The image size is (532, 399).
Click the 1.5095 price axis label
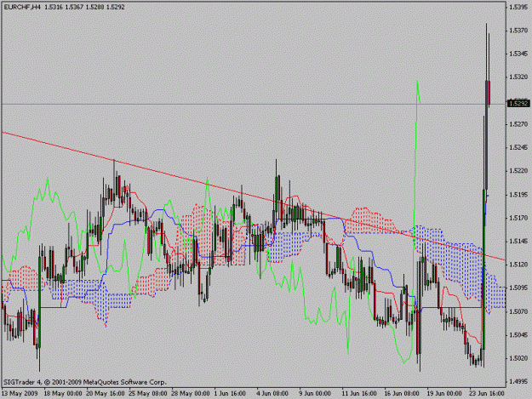click(x=518, y=288)
